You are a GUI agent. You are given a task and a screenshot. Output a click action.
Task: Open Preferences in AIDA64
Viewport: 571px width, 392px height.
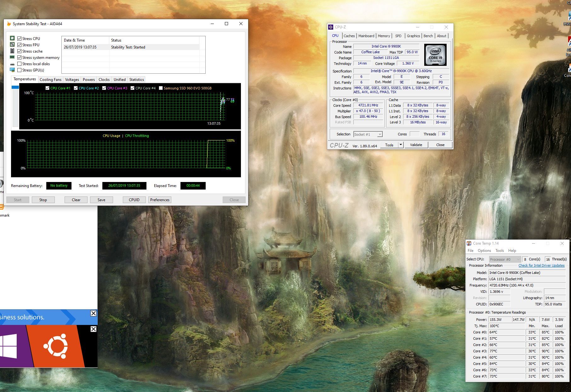160,200
